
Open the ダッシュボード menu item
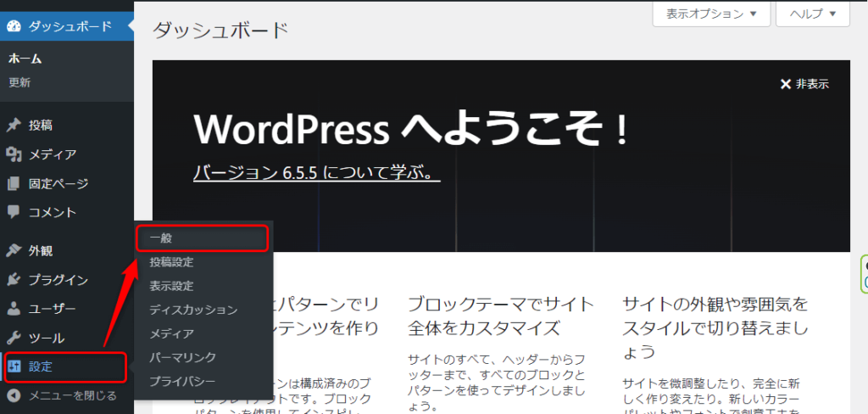pyautogui.click(x=66, y=26)
